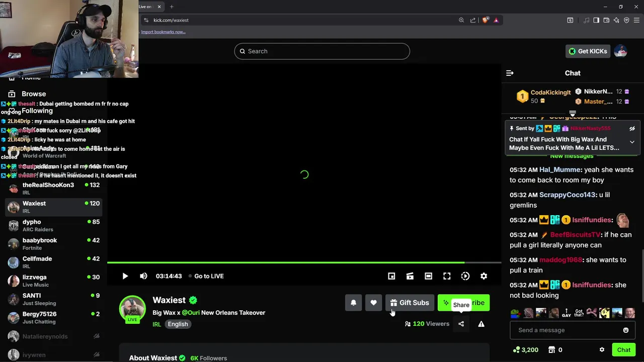This screenshot has width=644, height=362.
Task: Open SANTI Just Sleeping channel
Action: pyautogui.click(x=53, y=299)
